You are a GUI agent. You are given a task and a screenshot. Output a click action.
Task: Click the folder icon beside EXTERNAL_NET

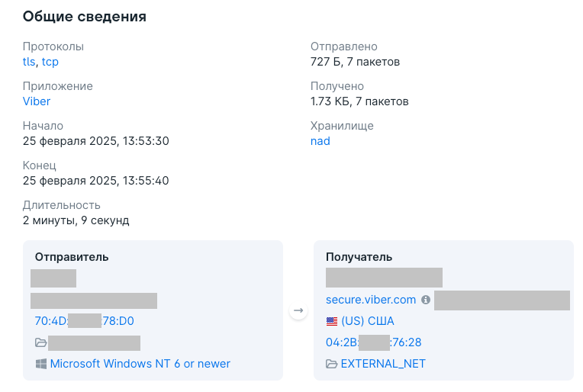click(x=332, y=364)
